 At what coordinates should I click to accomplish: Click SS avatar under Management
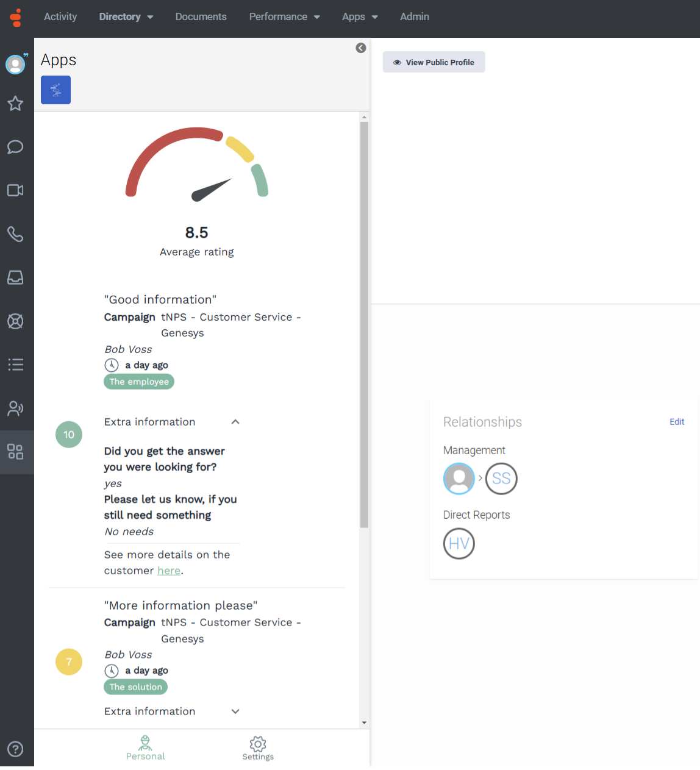[501, 479]
